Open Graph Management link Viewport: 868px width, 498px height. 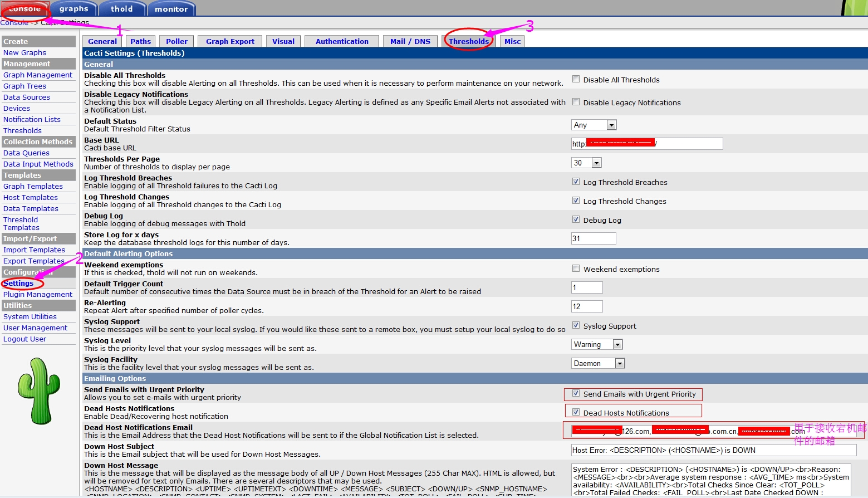pyautogui.click(x=38, y=75)
